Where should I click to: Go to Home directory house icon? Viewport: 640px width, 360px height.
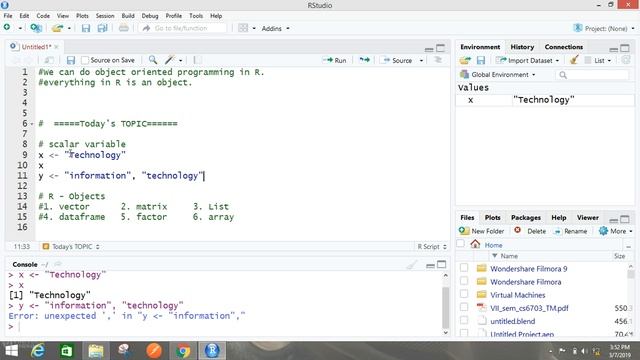[475, 244]
